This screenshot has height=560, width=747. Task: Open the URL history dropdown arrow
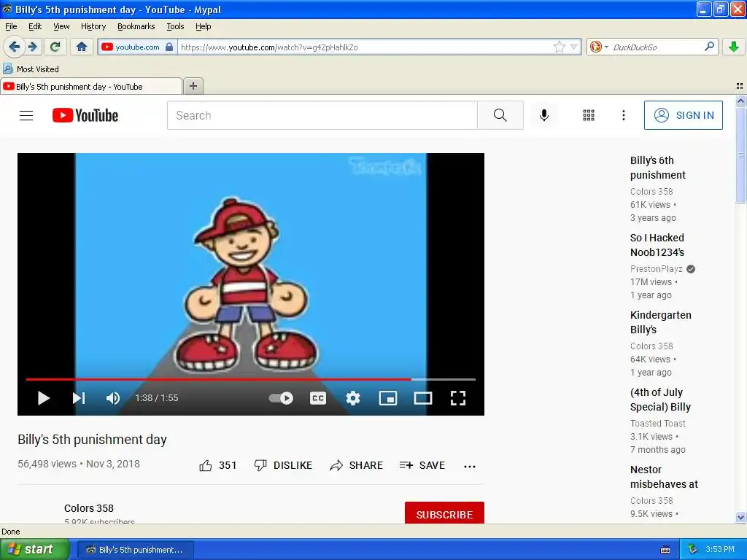(573, 47)
